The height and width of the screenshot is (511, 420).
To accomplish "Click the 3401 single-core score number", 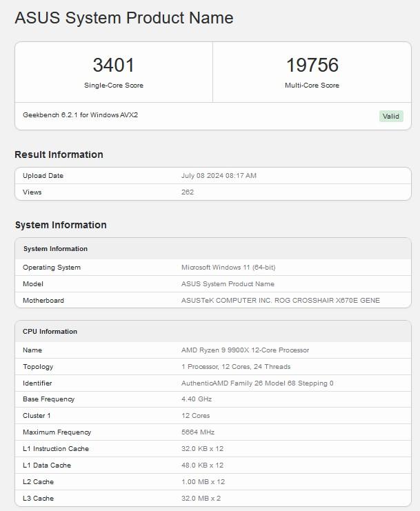I will click(113, 65).
